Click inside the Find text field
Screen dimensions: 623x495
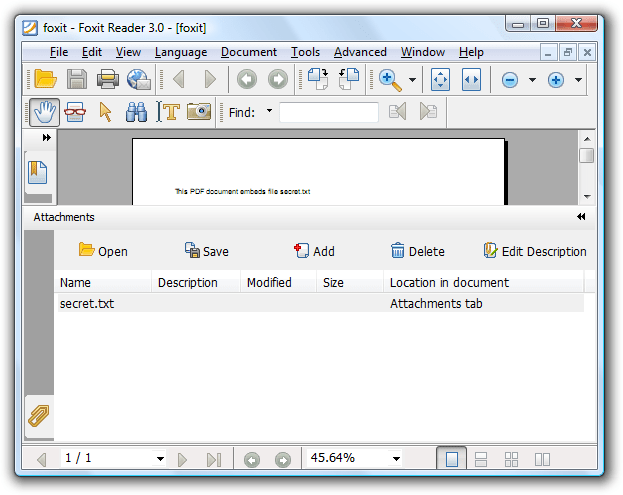tap(328, 112)
